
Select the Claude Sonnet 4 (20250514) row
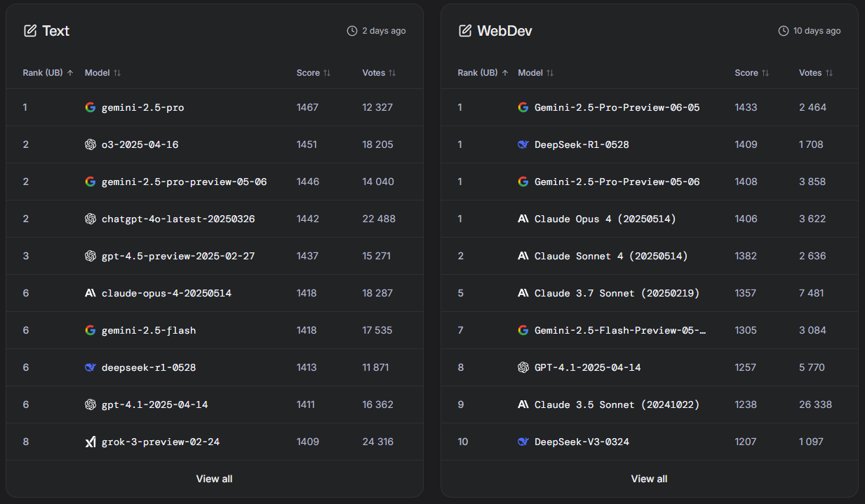(x=610, y=256)
